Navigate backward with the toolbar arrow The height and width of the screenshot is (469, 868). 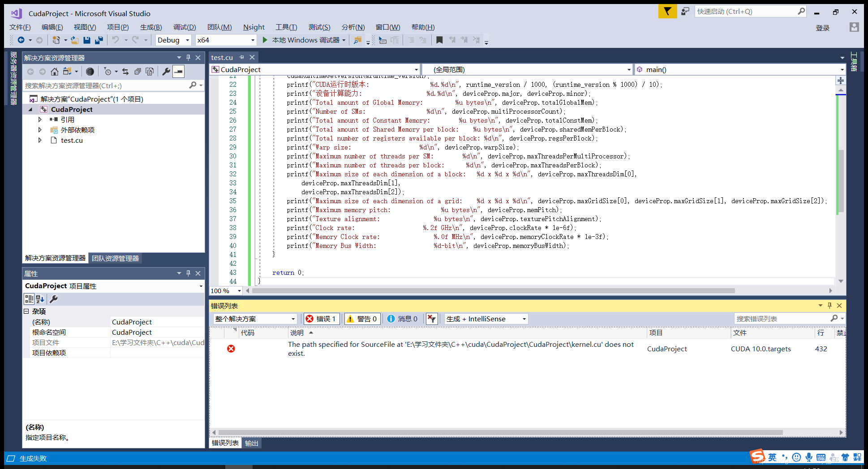21,40
